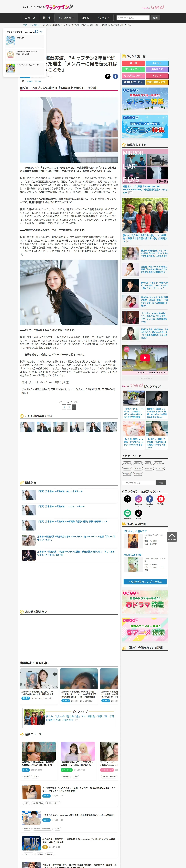Select the 海外ドラマ genre button

pos(157,69)
